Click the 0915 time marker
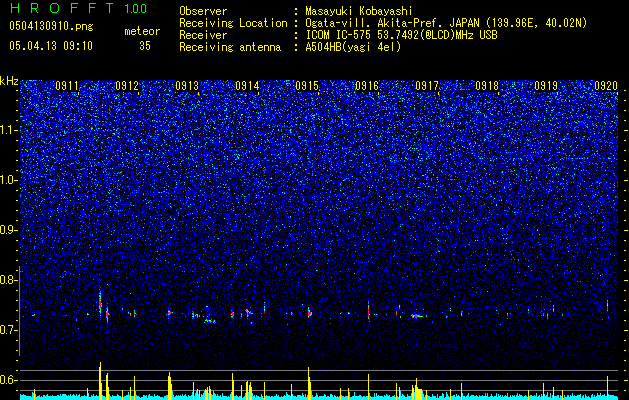Image resolution: width=629 pixels, height=400 pixels. tap(307, 86)
